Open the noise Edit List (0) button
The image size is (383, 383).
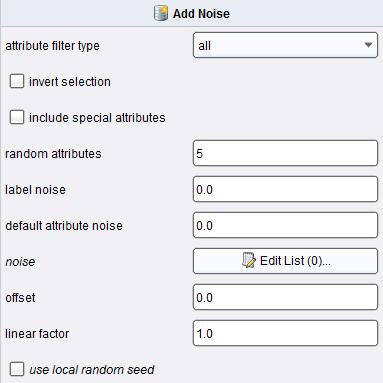(x=285, y=261)
